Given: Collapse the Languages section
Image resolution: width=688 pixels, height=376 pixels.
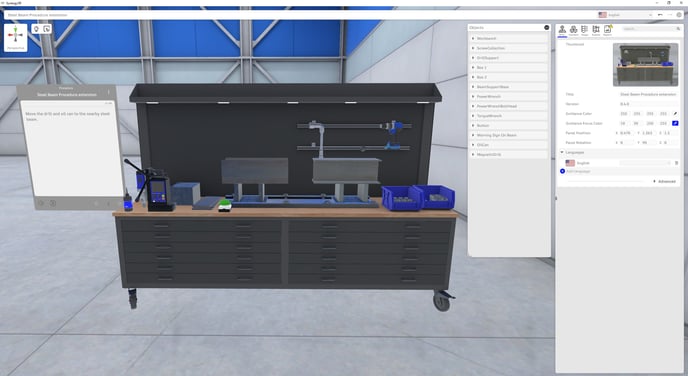Looking at the screenshot, I should click(x=562, y=152).
